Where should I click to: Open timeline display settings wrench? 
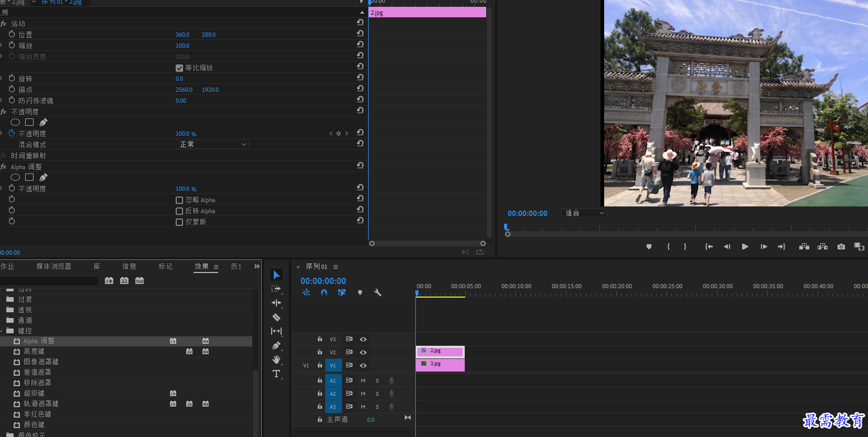pos(378,292)
